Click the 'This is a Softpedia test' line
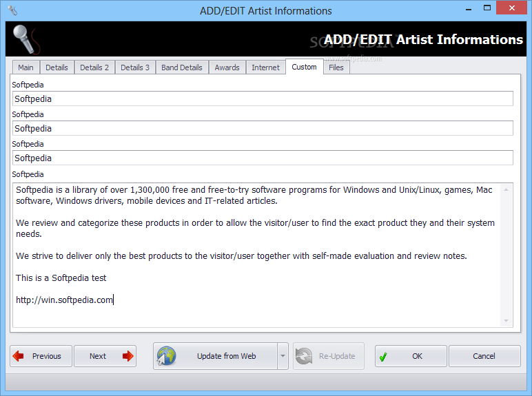Image resolution: width=532 pixels, height=396 pixels. pos(61,278)
